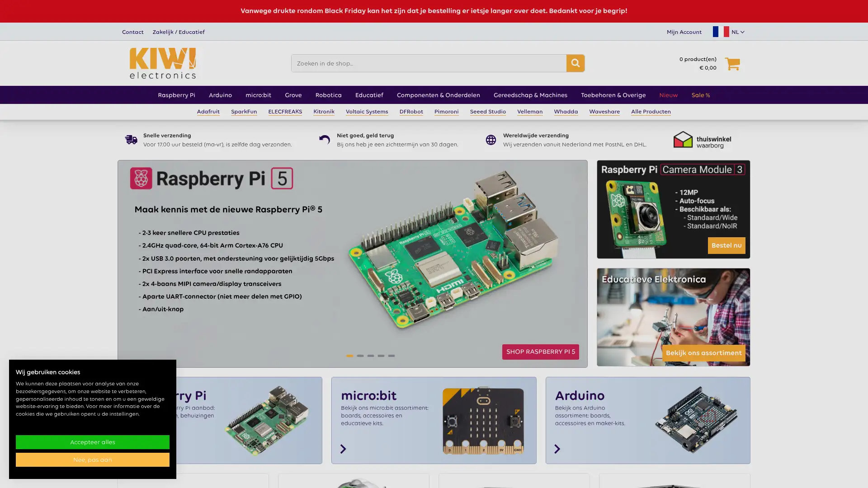Click the chevron arrow on the Arduino card
868x488 pixels.
pos(557,449)
